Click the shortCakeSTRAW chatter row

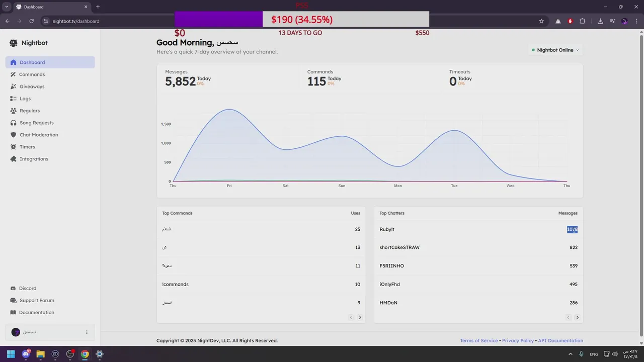click(478, 247)
